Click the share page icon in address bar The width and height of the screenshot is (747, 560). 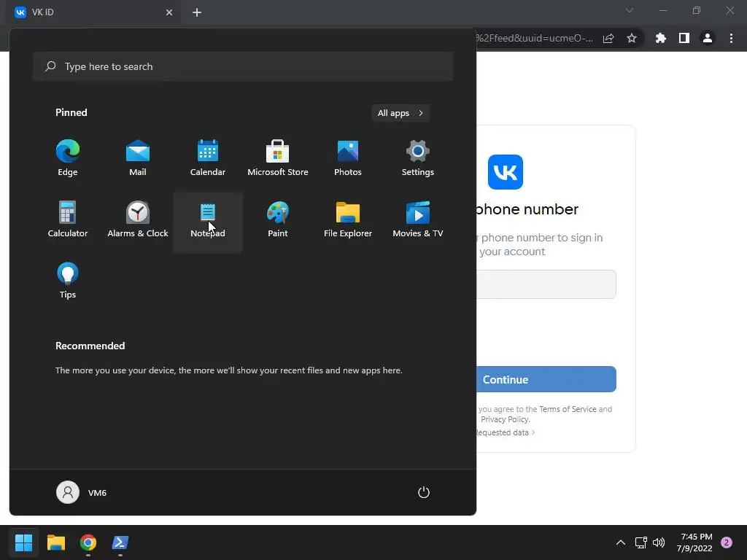(x=608, y=38)
